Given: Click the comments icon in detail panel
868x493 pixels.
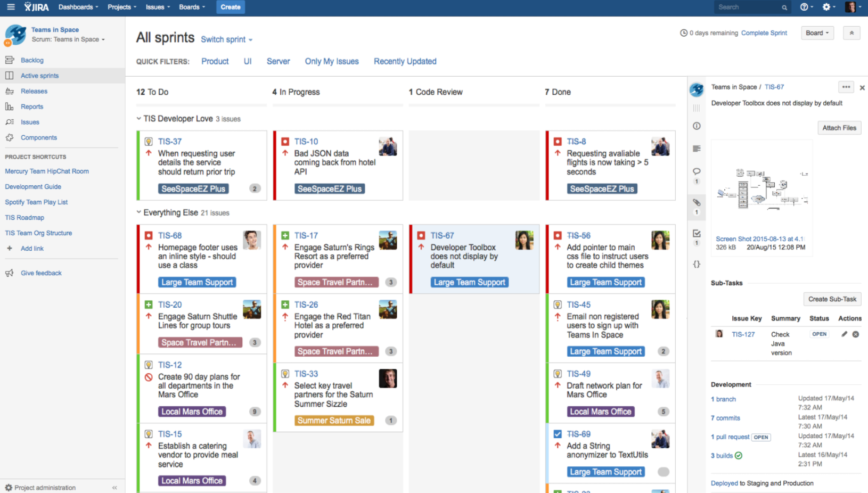Looking at the screenshot, I should pos(697,171).
